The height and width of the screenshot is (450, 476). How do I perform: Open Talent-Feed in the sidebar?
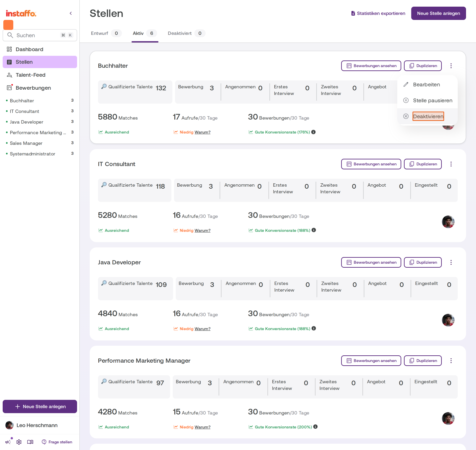click(40, 75)
